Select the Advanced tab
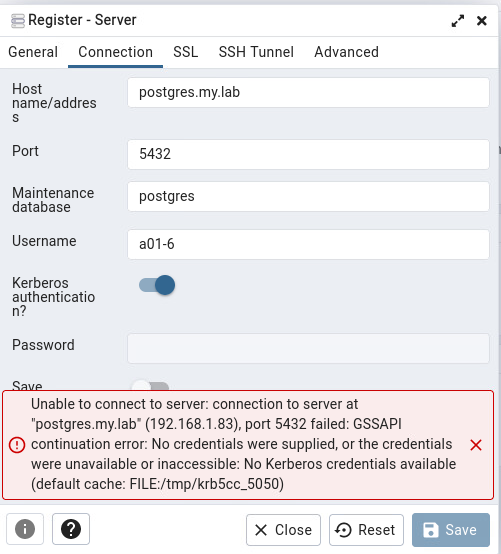 (x=346, y=52)
